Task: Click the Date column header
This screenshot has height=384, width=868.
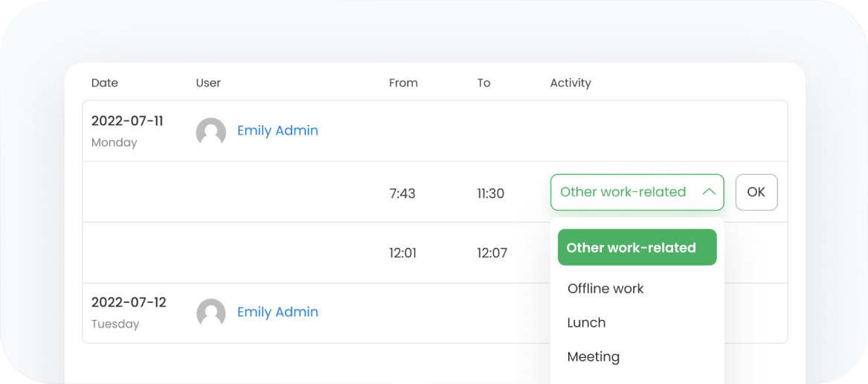Action: 105,83
